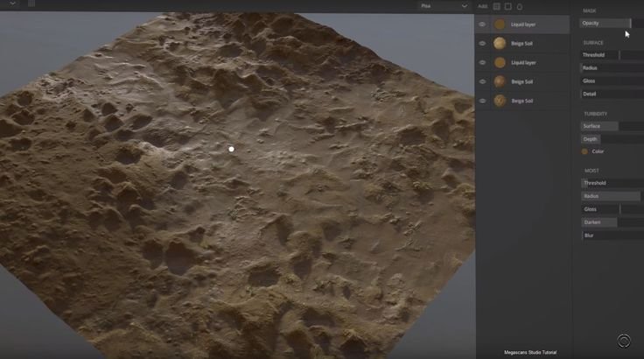Click the Mask Opacity slider

tap(612, 23)
